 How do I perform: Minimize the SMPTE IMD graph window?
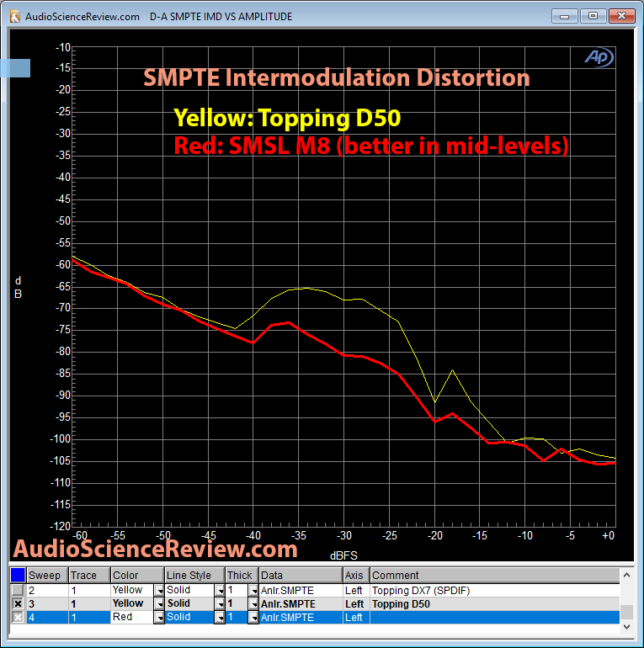pyautogui.click(x=564, y=16)
